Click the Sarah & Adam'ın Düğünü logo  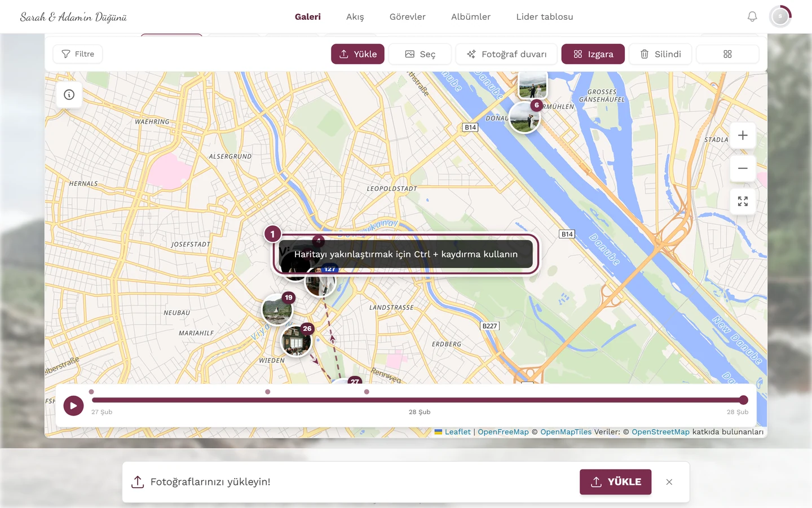tap(73, 17)
